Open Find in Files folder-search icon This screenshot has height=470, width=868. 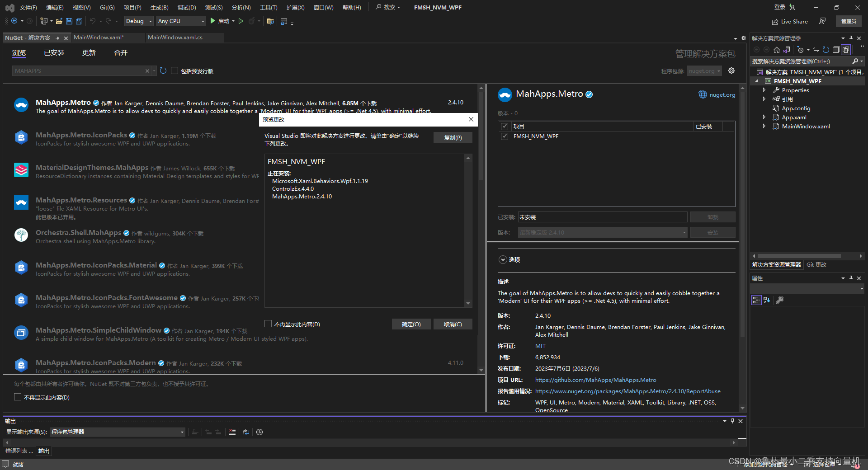[x=270, y=21]
